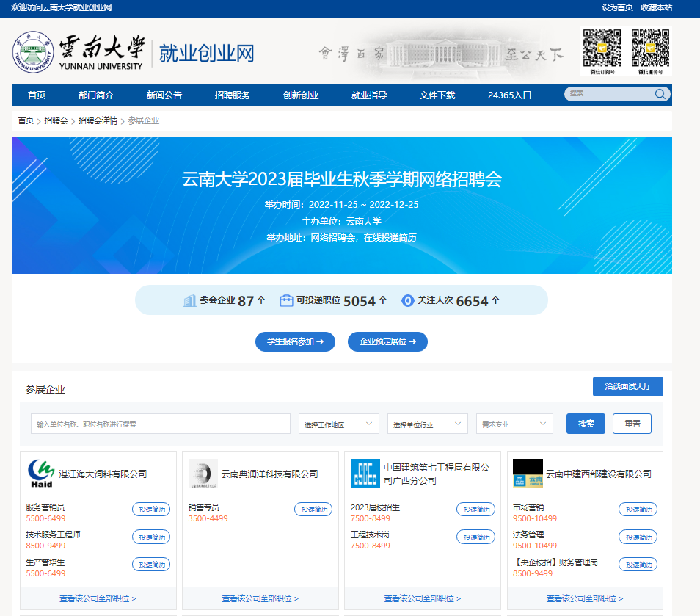Open the 湛江海大饲料有限公司 company name
Screen dimensions: 700x616
(103, 474)
